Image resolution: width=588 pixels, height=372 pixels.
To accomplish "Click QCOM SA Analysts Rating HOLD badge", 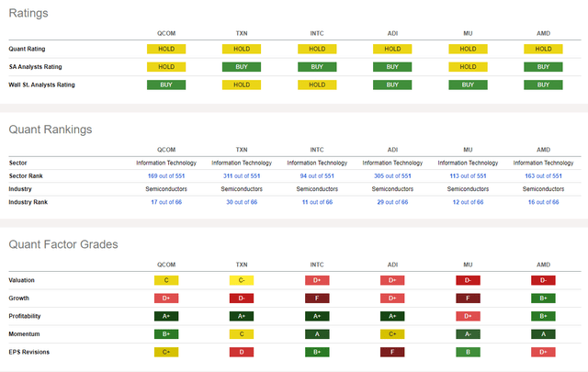I will [166, 67].
